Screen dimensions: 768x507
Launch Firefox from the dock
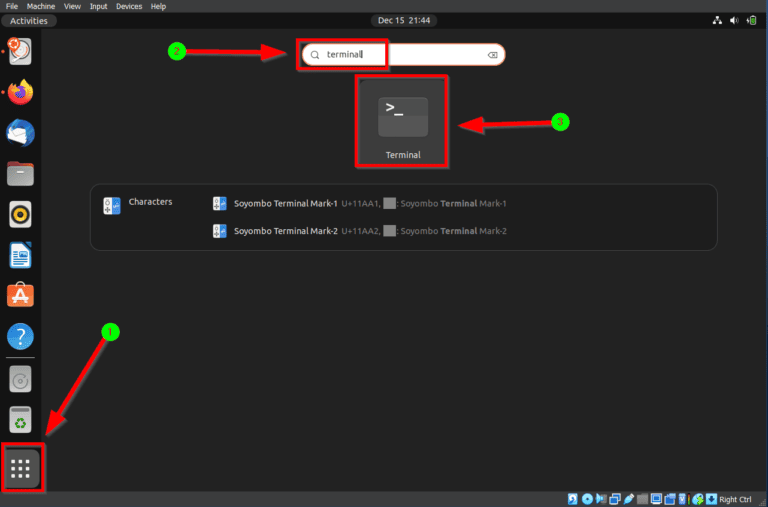click(x=20, y=92)
